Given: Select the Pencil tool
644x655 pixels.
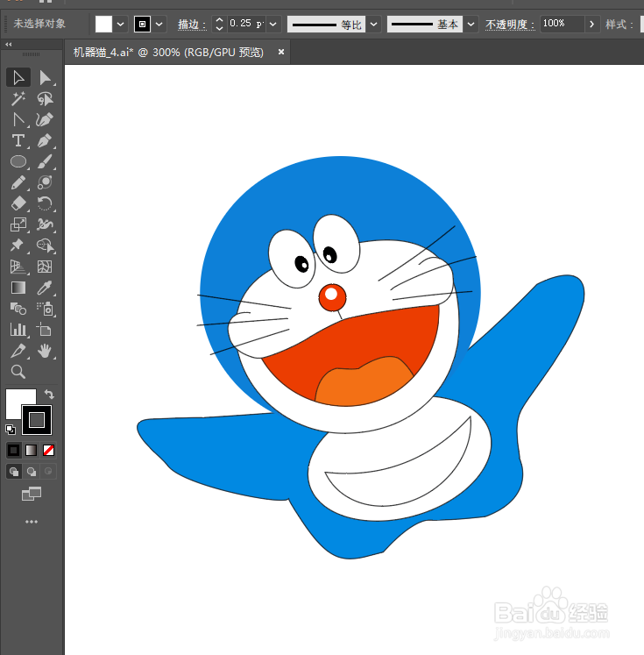Looking at the screenshot, I should (18, 182).
